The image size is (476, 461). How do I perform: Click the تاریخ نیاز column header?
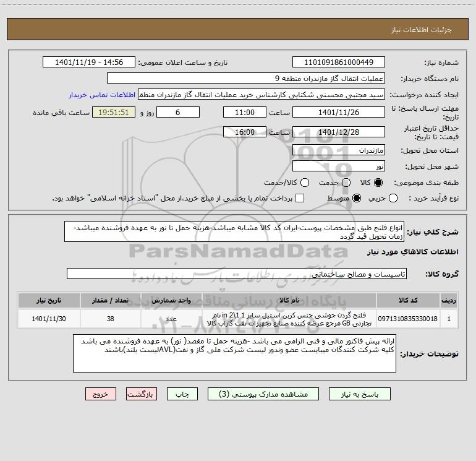click(x=49, y=300)
